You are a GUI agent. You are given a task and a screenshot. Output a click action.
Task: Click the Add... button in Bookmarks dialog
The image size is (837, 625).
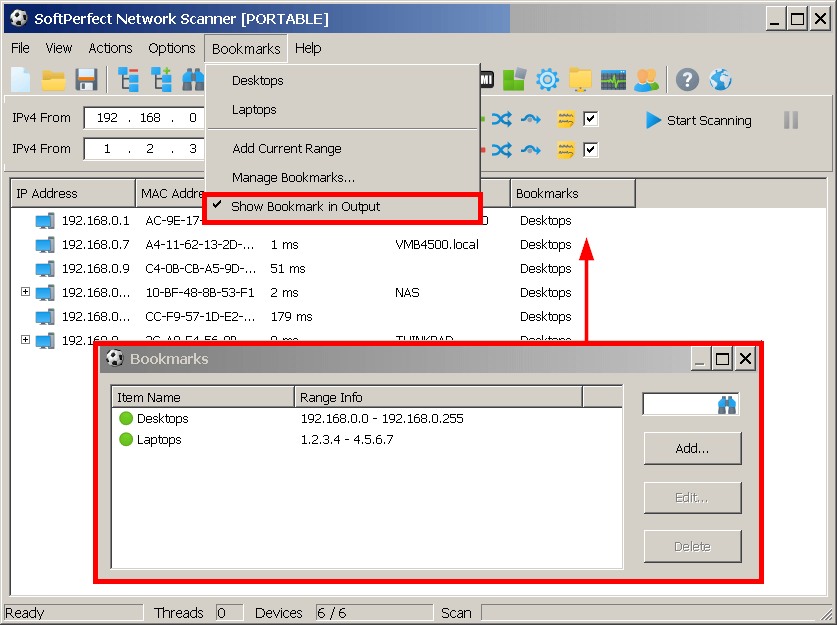[x=692, y=448]
